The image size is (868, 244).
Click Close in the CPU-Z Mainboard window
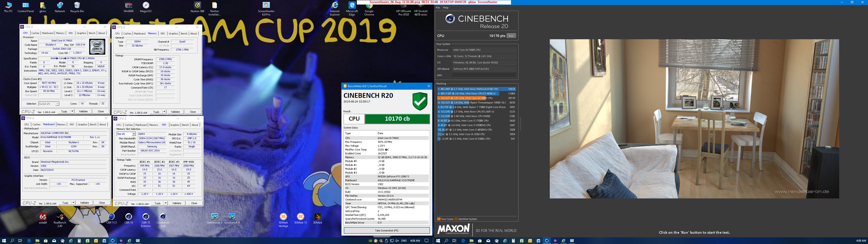point(102,203)
